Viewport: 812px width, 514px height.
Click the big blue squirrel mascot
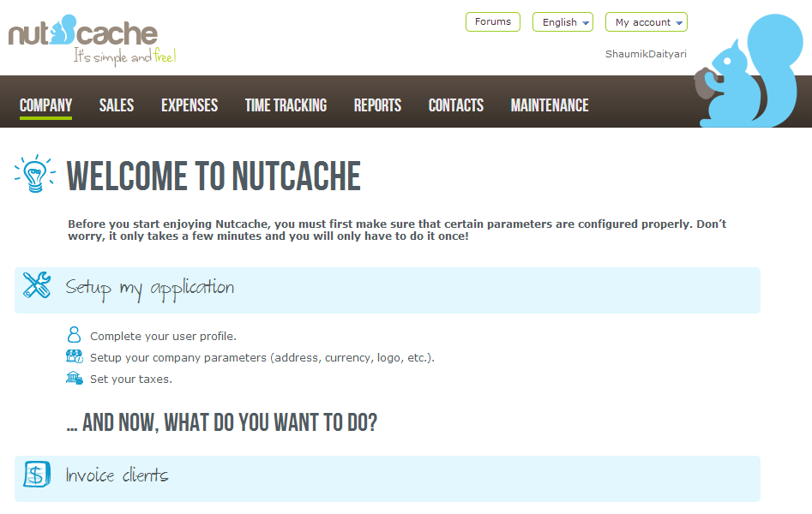749,71
